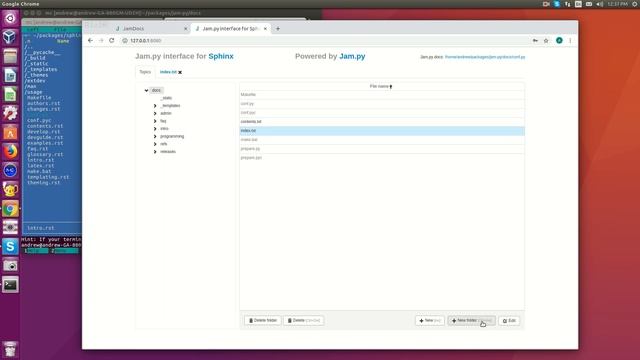Expand the _templates folder arrow
This screenshot has height=360, width=640.
click(155, 106)
